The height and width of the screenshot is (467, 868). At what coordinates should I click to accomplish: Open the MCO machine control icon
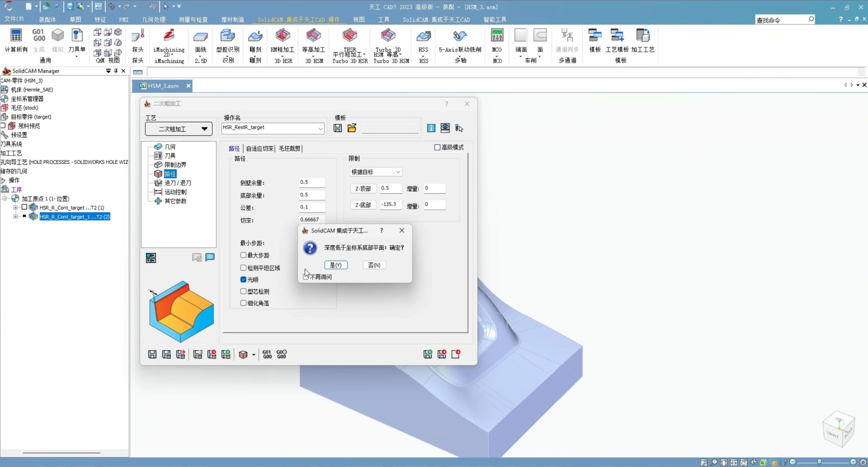point(497,35)
